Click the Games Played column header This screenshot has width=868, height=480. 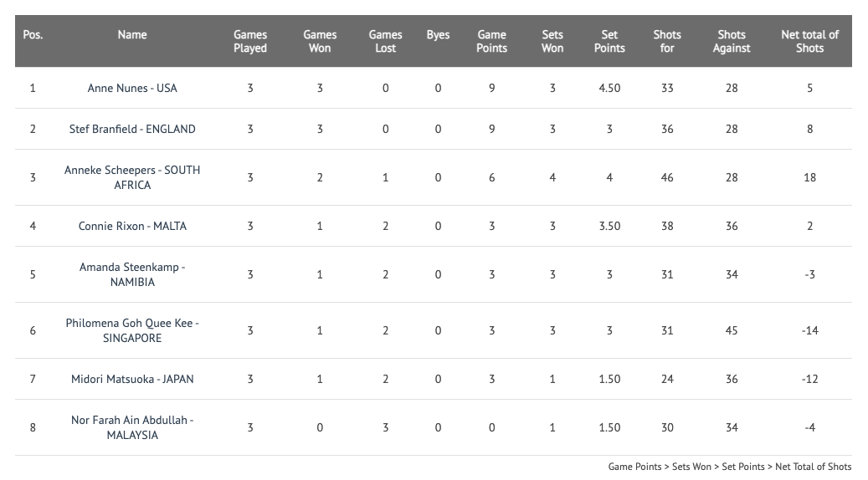[x=250, y=42]
